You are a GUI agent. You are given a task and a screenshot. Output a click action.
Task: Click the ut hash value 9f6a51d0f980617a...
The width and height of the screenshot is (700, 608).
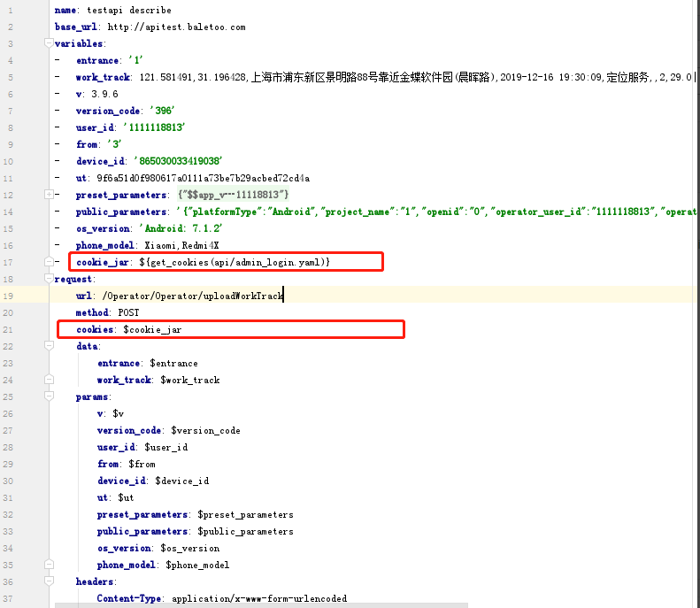204,178
